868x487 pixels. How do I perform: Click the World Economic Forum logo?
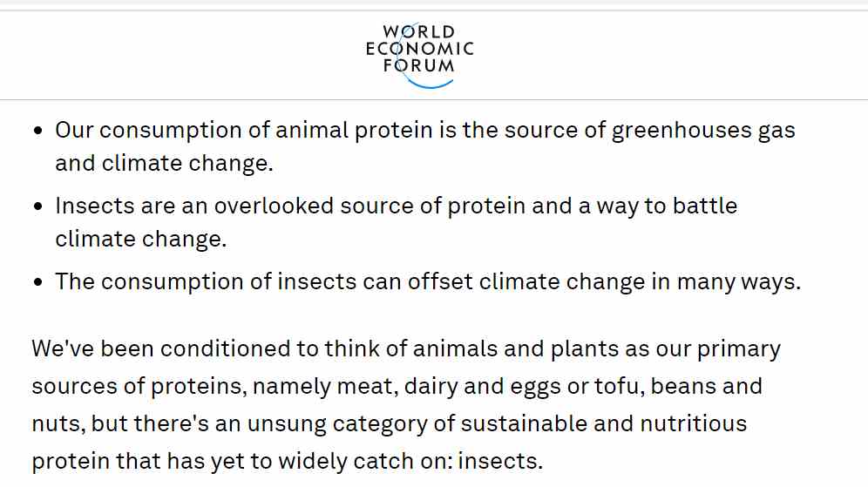click(419, 56)
